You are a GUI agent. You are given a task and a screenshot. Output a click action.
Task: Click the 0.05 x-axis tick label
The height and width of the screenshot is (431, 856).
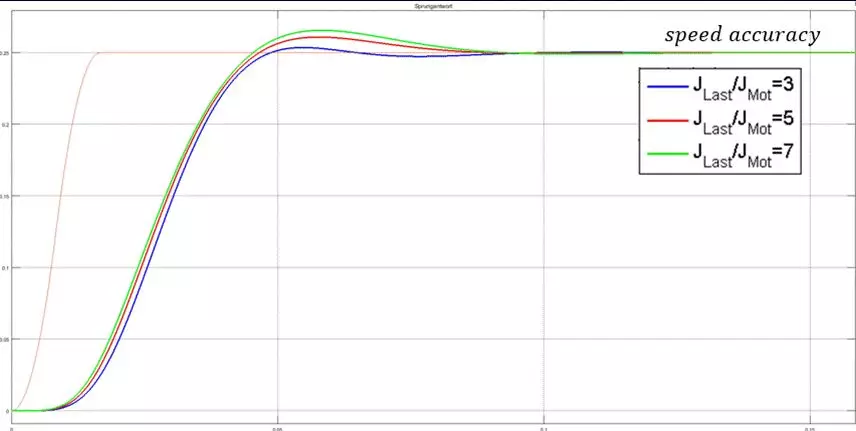277,428
